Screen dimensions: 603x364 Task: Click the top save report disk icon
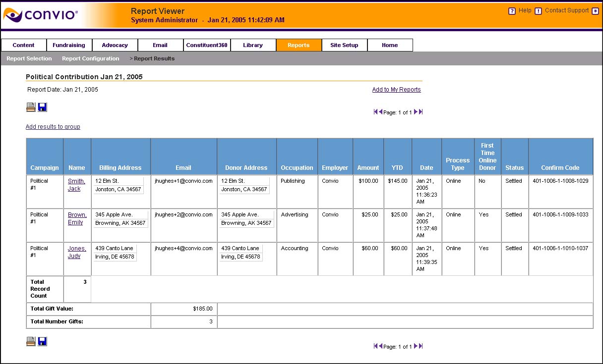pyautogui.click(x=42, y=107)
